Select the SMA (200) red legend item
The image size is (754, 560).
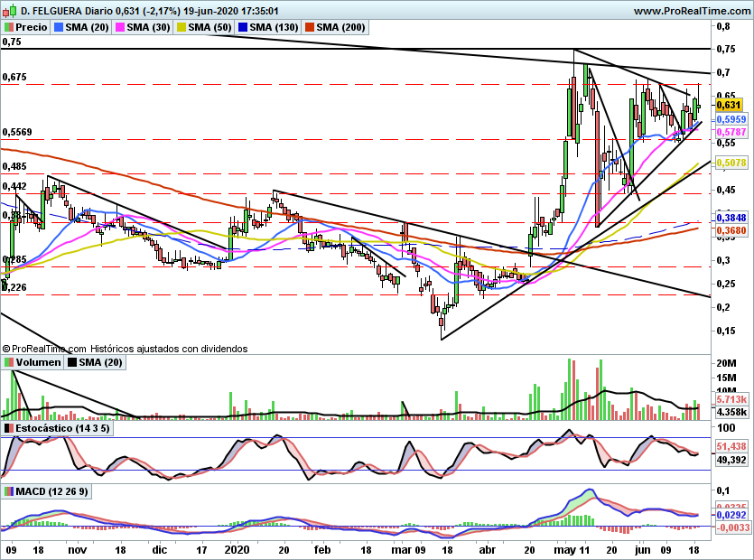(335, 27)
